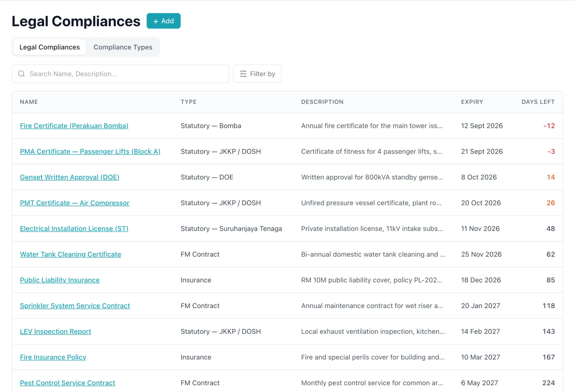Click the 20 Oct 2026 expiry date

point(481,203)
